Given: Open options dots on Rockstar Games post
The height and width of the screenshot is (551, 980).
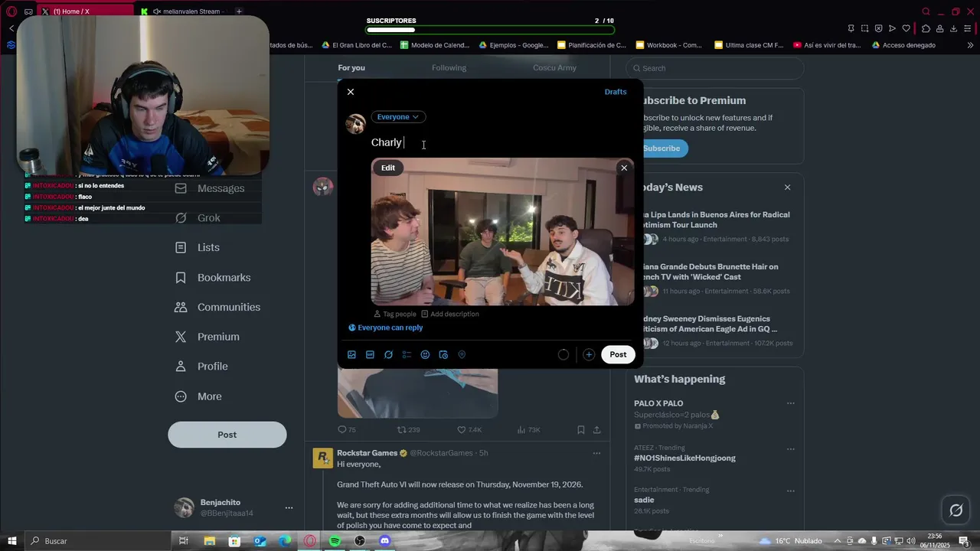Looking at the screenshot, I should (596, 453).
